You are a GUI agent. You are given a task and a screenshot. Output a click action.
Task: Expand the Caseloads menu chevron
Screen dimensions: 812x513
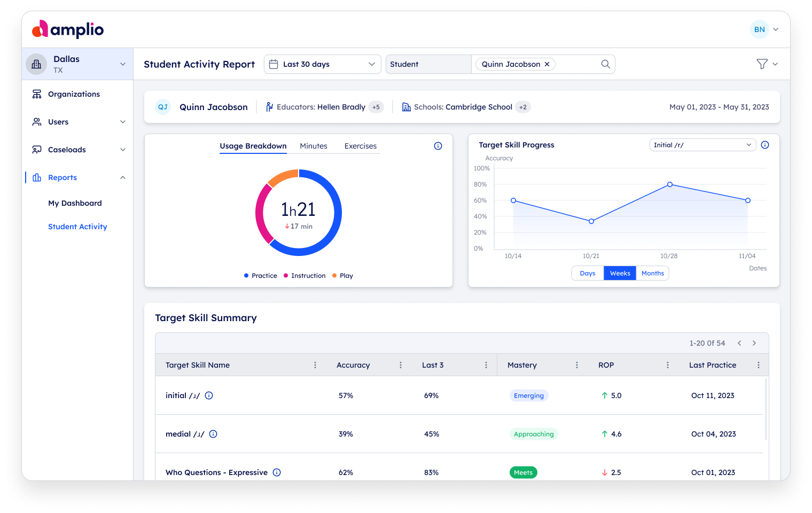[x=123, y=150]
